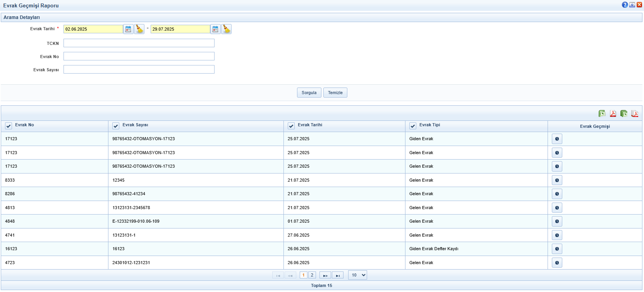Minimize the Evrak Geçmişi Raporu panel

[x=632, y=5]
